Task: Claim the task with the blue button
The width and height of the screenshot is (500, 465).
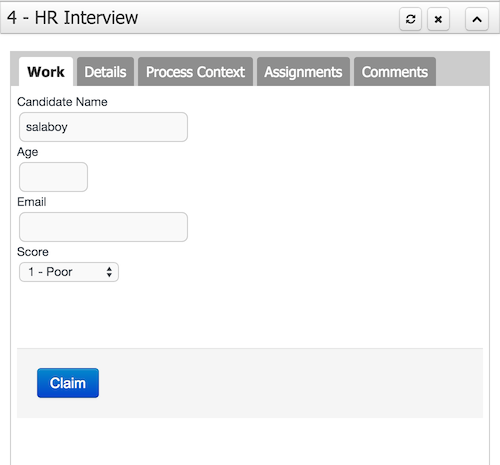Action: coord(68,383)
